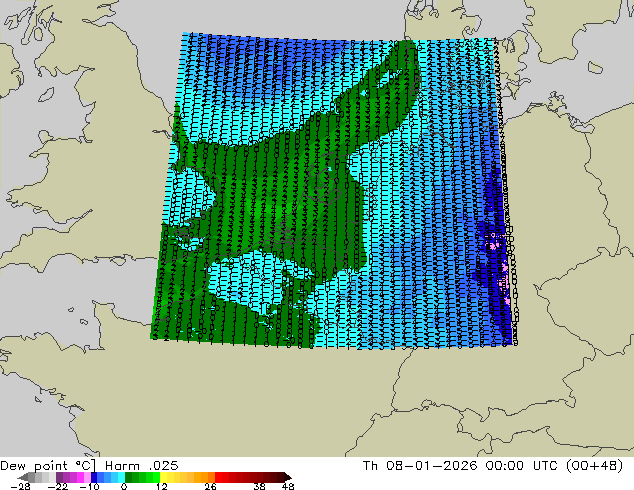Click the '0' legend value
Viewport: 634px width, 490px height.
(124, 486)
